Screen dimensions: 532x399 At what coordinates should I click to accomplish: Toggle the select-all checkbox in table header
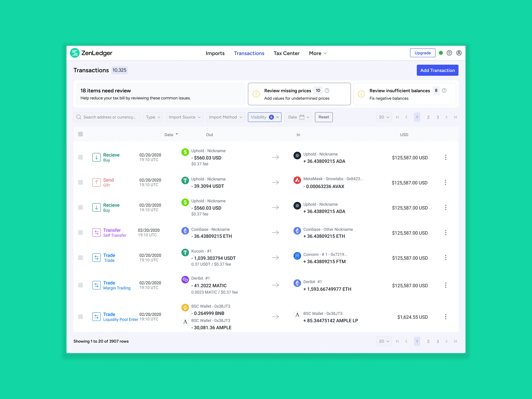(81, 134)
